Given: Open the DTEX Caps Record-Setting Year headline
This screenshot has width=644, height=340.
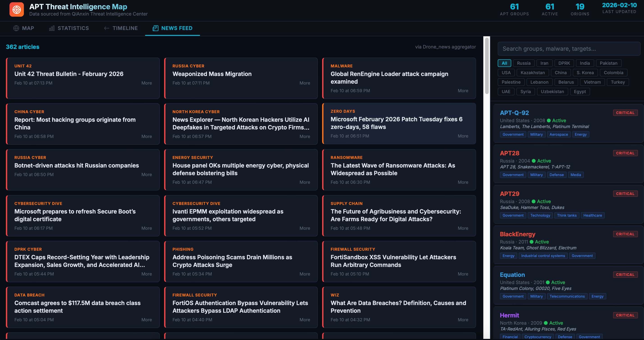Looking at the screenshot, I should coord(82,261).
